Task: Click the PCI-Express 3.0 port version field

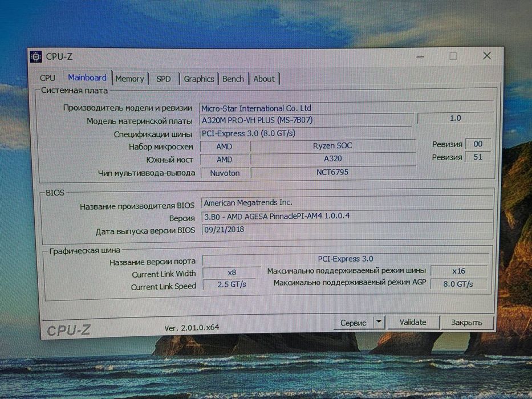Action: pyautogui.click(x=346, y=259)
